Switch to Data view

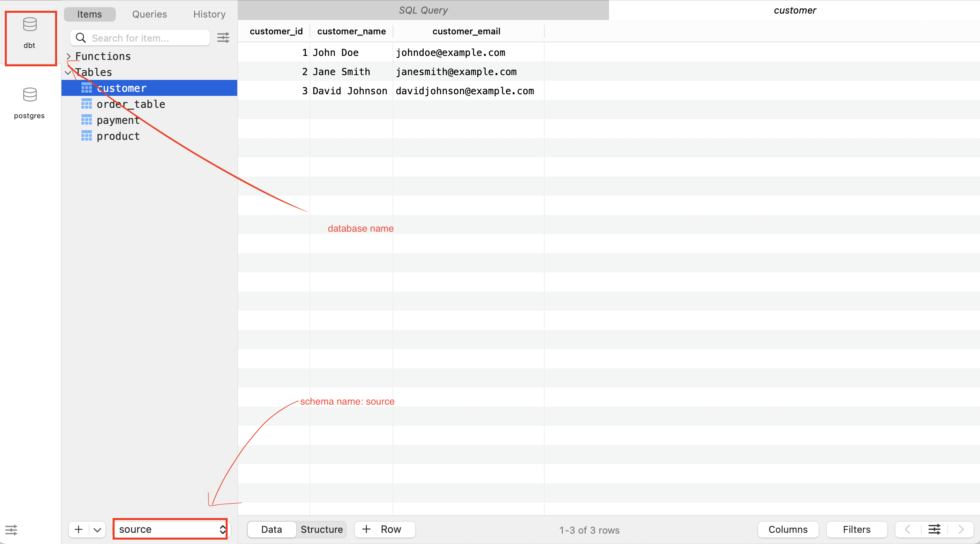click(272, 530)
